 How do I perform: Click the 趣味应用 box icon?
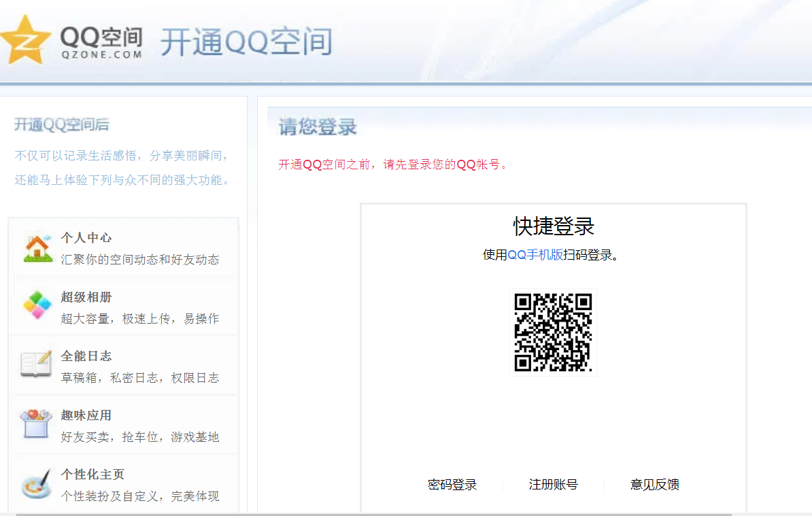(36, 424)
